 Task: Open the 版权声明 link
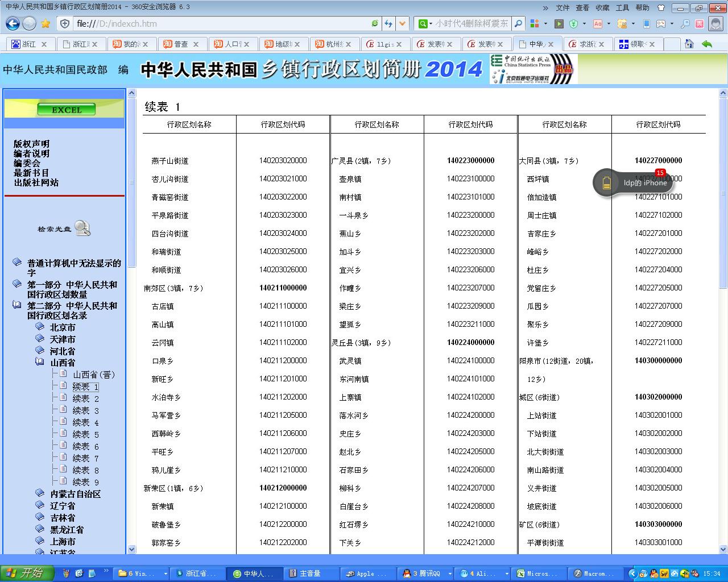pyautogui.click(x=32, y=144)
